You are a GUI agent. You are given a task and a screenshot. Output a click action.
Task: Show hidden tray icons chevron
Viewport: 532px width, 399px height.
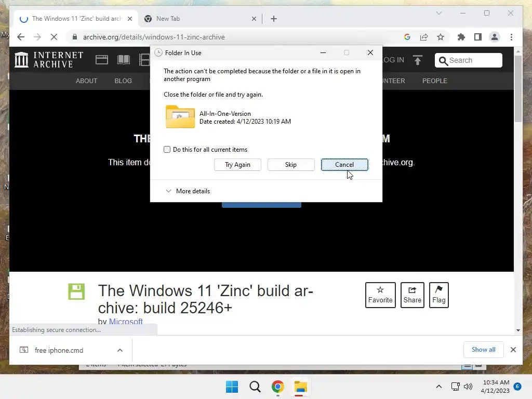click(x=438, y=387)
